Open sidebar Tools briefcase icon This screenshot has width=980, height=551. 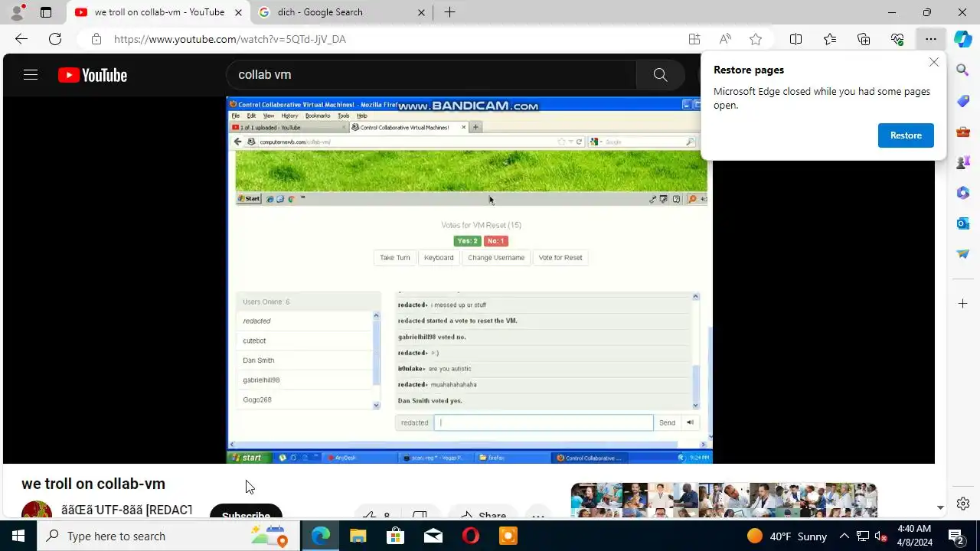[963, 132]
